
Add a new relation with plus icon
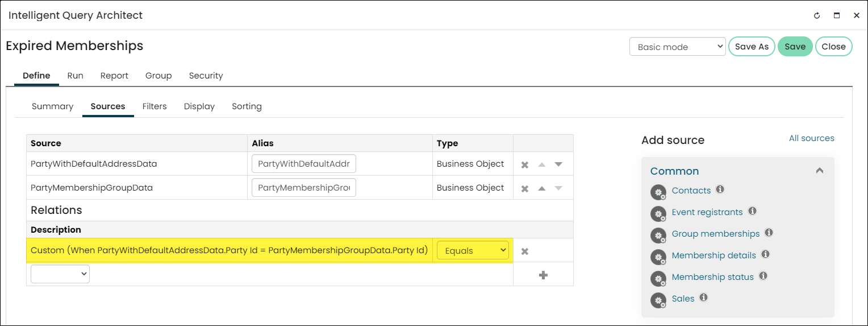(543, 275)
